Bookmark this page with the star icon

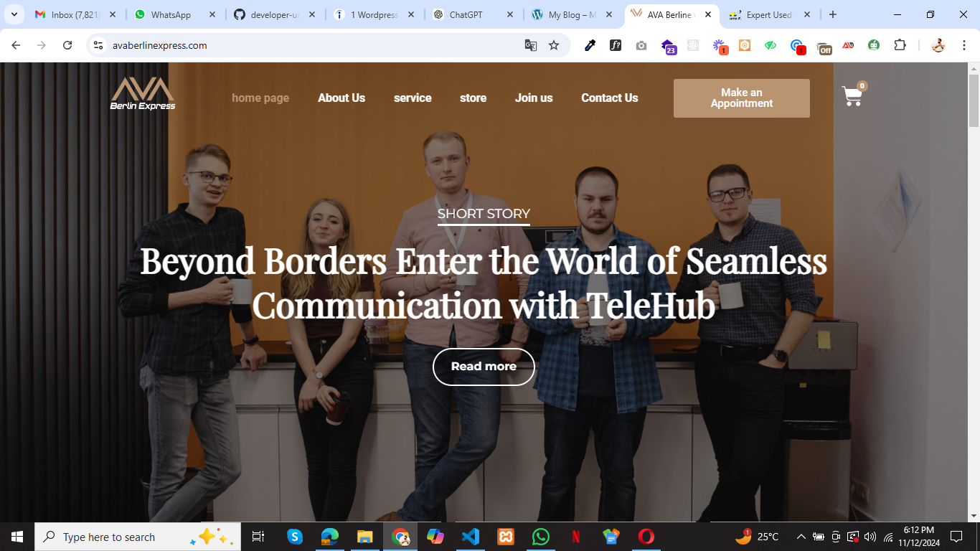tap(554, 45)
